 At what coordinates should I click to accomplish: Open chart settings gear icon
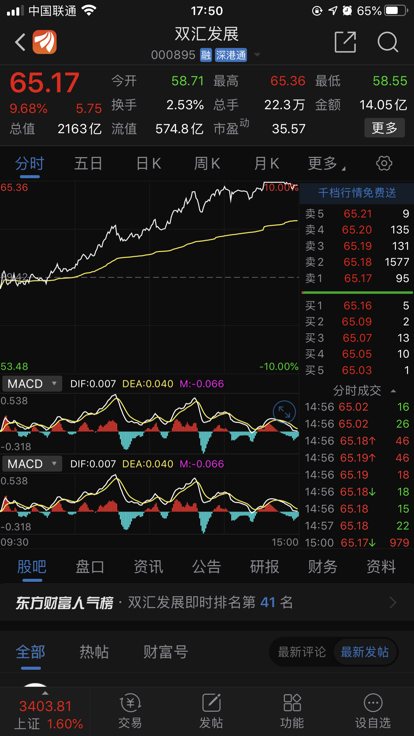(384, 163)
